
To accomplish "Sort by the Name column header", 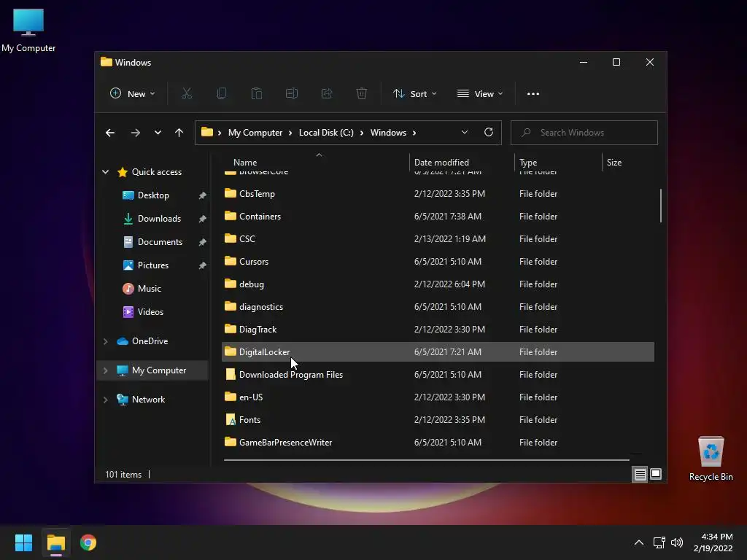I will pyautogui.click(x=245, y=163).
